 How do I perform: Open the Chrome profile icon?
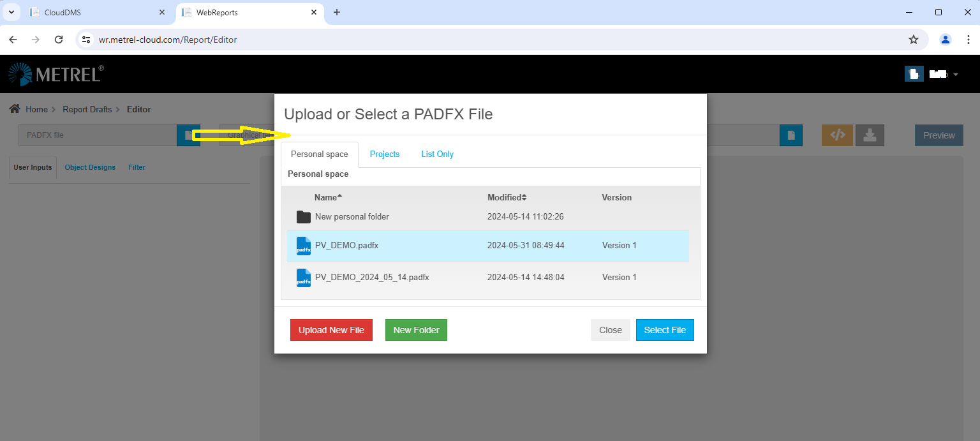[x=946, y=40]
